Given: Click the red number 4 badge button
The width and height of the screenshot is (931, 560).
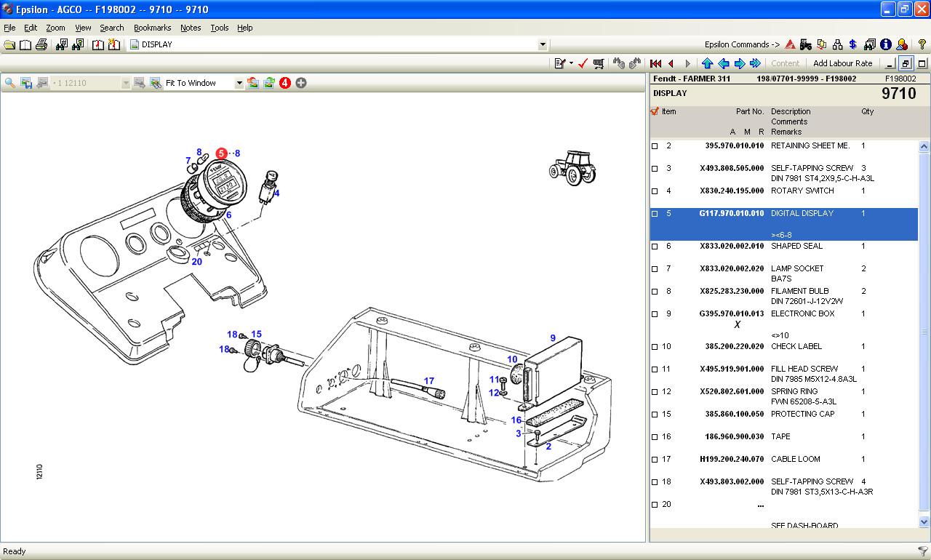Looking at the screenshot, I should tap(285, 83).
